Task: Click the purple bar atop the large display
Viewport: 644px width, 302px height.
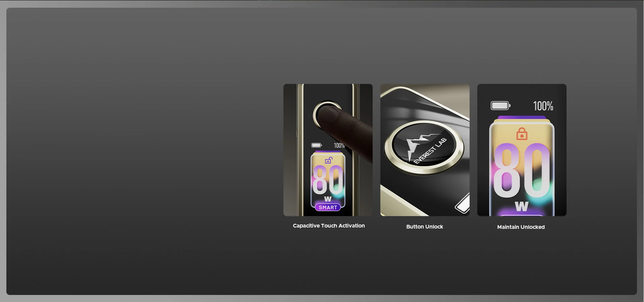Action: (522, 117)
